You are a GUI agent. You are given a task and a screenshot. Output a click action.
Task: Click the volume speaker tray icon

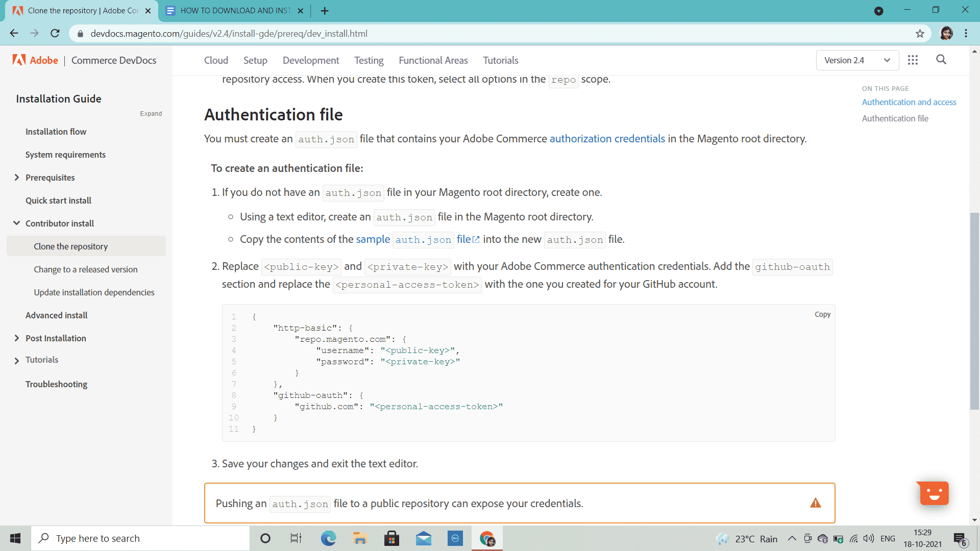point(869,538)
